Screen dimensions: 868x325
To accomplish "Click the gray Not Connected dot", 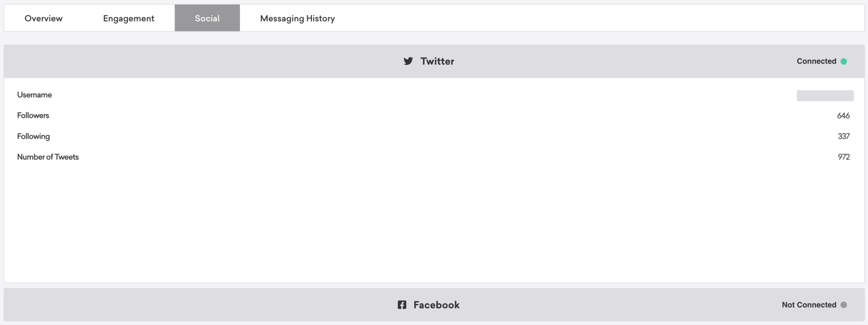I will point(844,305).
